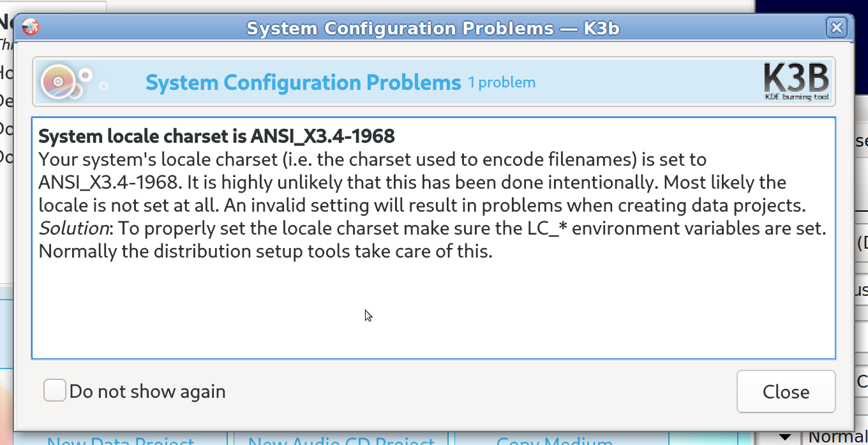Click "Copy Medium" behind the dialog

[554, 440]
